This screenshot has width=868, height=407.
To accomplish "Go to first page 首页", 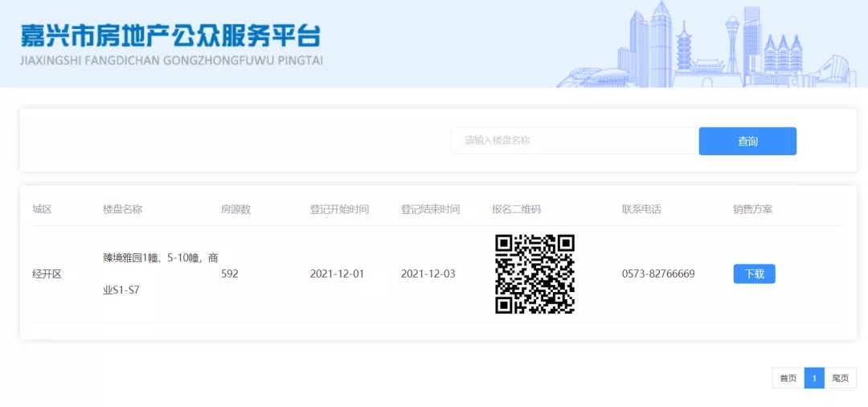I will (788, 378).
